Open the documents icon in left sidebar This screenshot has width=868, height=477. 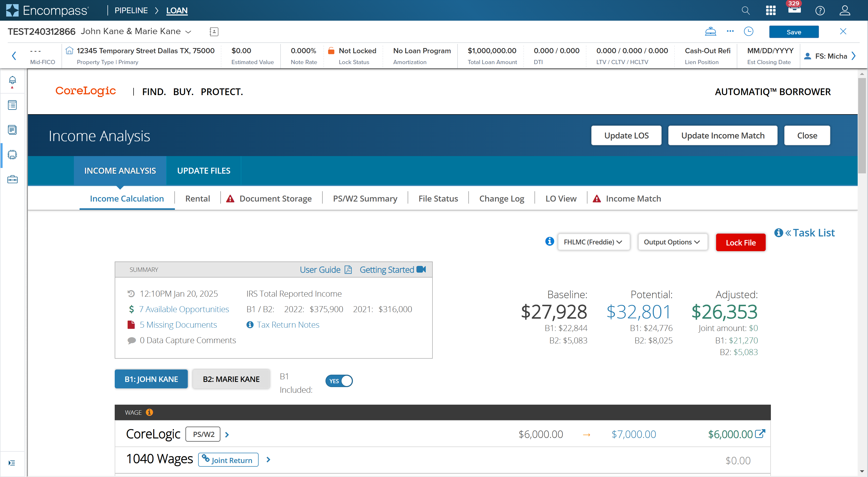click(12, 130)
